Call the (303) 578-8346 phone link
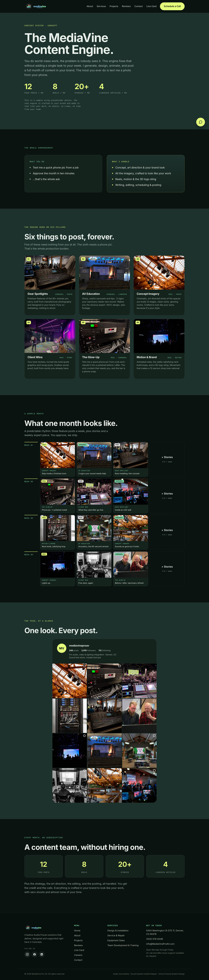This screenshot has width=209, height=980. tap(155, 939)
